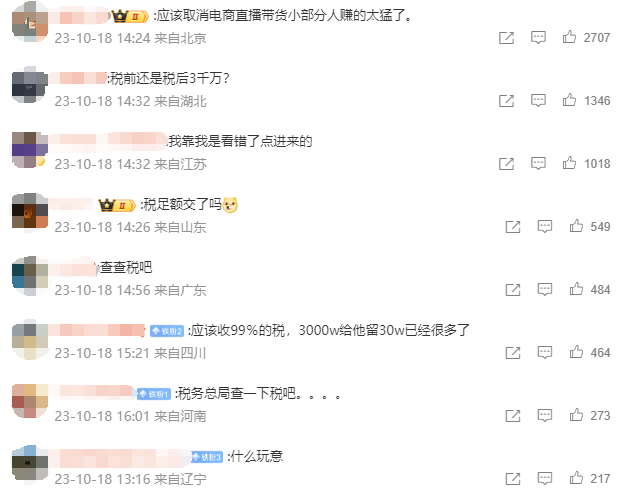Open the 铁粉1 fan badge

[154, 394]
